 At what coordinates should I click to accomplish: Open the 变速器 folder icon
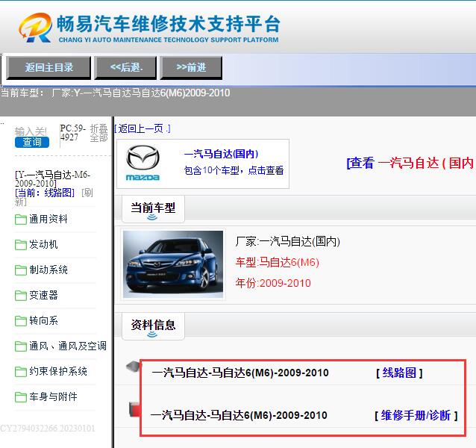click(21, 295)
